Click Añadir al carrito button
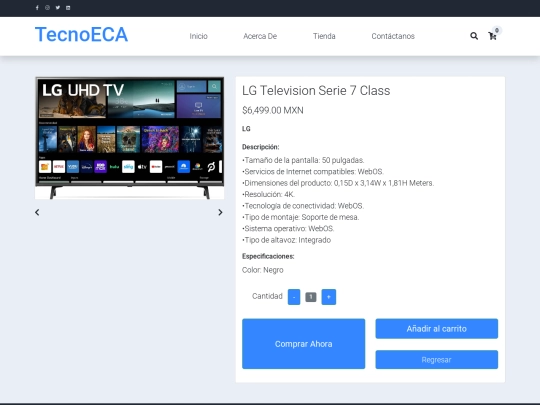 point(437,329)
